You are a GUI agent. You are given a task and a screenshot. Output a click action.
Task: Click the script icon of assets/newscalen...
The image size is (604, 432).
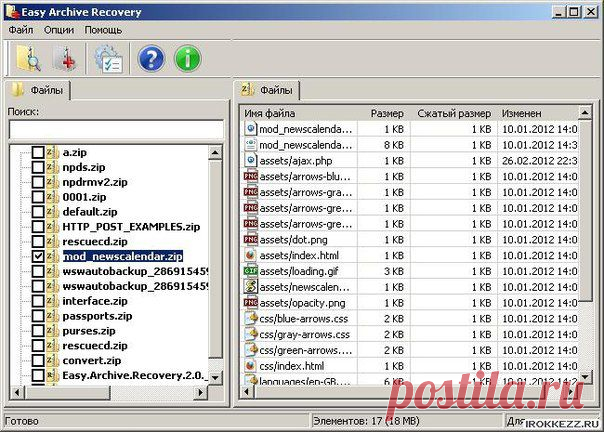click(x=250, y=287)
